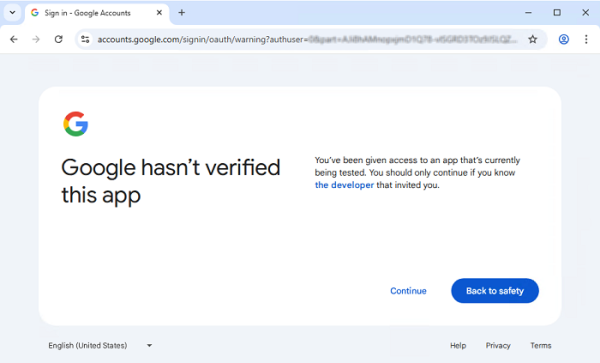The image size is (600, 363).
Task: Bookmark this page with the star icon
Action: coord(533,39)
